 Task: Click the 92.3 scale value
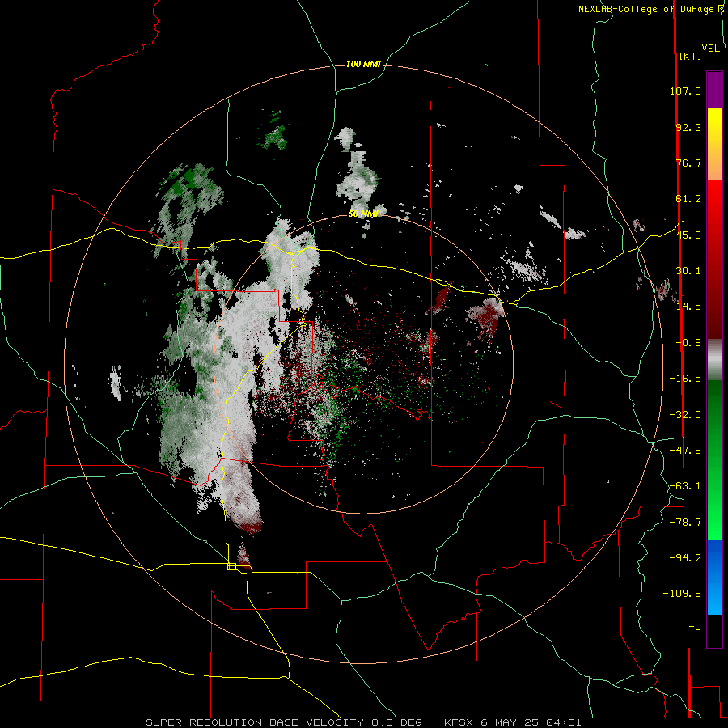(688, 127)
